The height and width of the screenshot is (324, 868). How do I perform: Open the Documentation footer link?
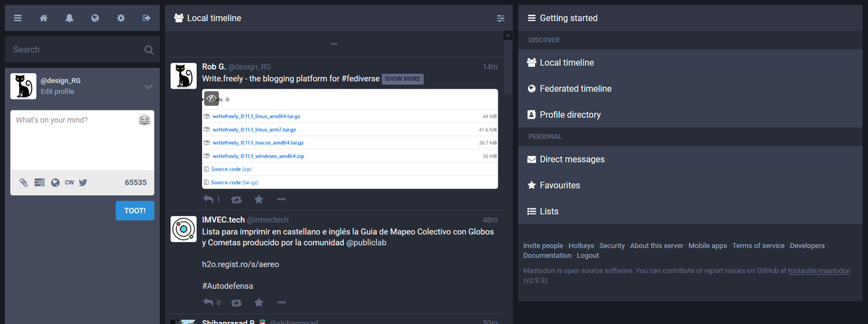point(547,256)
